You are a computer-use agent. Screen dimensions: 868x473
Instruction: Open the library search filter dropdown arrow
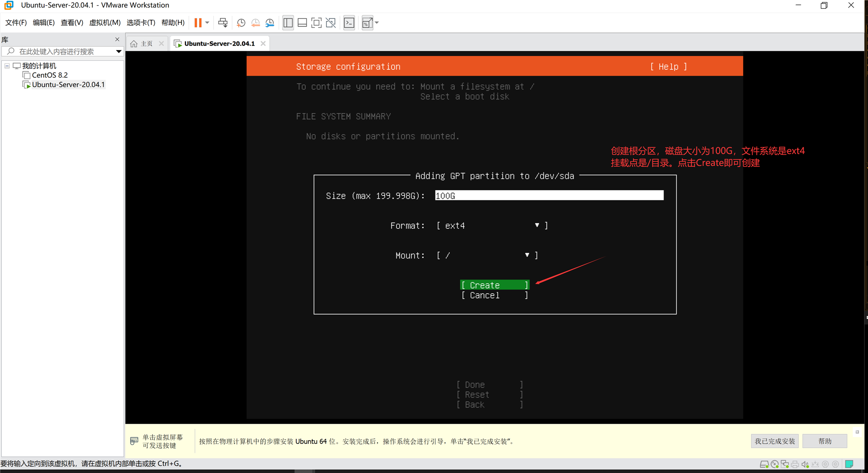coord(119,51)
